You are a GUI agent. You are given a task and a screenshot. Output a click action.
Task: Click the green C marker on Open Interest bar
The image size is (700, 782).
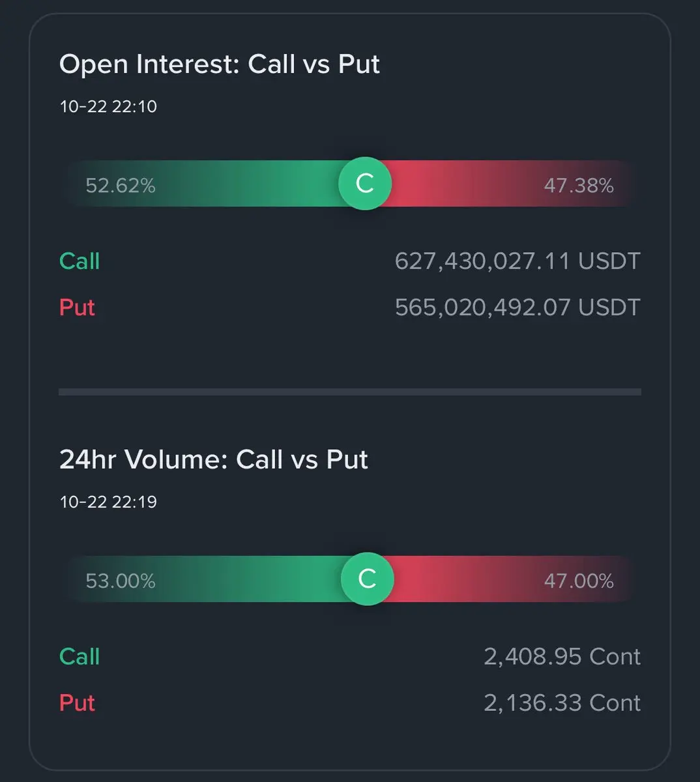[365, 184]
